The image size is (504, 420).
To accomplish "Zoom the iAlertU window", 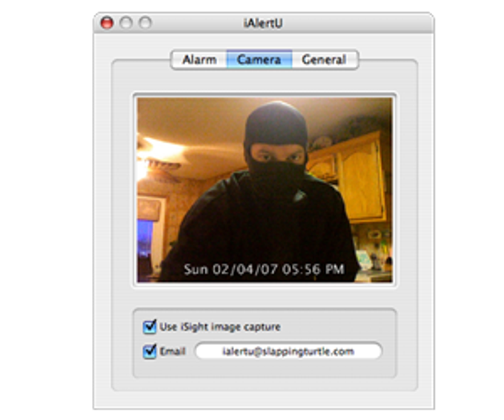I will click(x=145, y=23).
